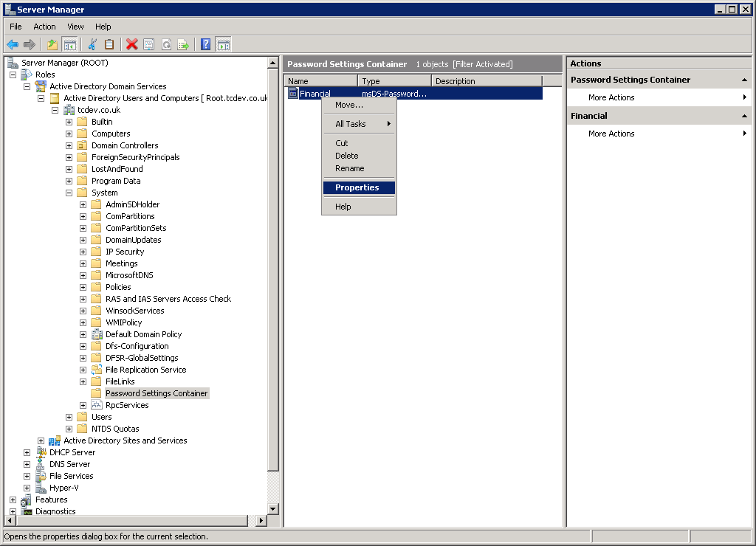This screenshot has width=756, height=546.
Task: Click the Default Domain Policy icon
Action: coord(97,334)
